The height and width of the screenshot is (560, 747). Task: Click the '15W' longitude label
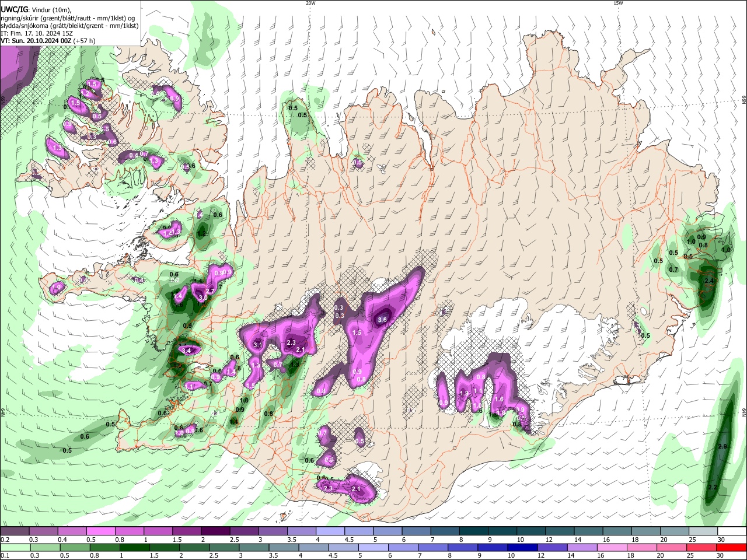coord(618,3)
